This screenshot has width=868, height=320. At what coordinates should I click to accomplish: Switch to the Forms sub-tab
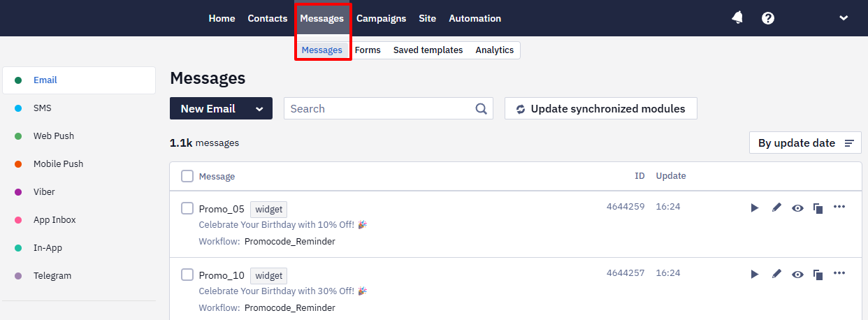pyautogui.click(x=368, y=50)
